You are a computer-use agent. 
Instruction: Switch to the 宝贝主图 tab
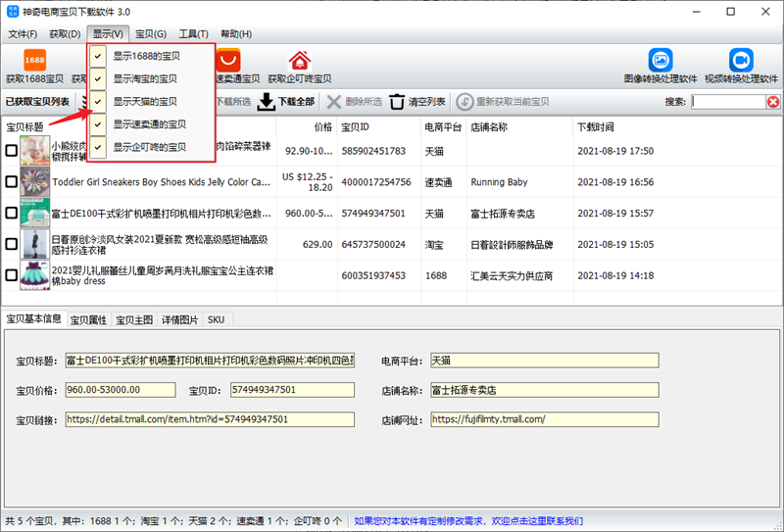coord(134,320)
